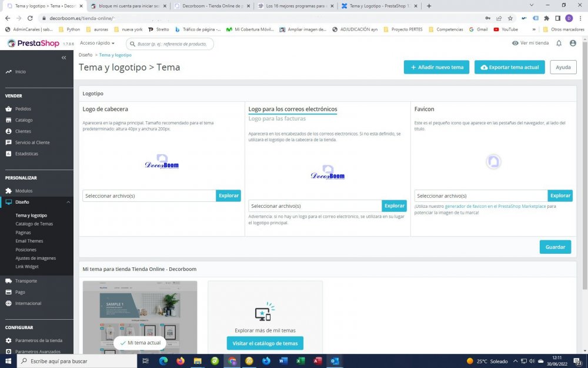
Task: Switch to the Decorboom - Tienda Online browser tab
Action: [213, 6]
